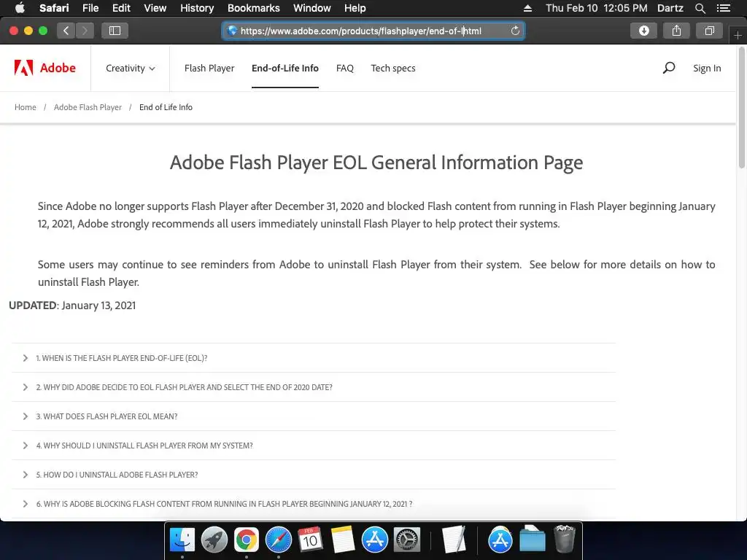The width and height of the screenshot is (747, 560).
Task: Click the site icon in the address bar
Action: [x=232, y=31]
